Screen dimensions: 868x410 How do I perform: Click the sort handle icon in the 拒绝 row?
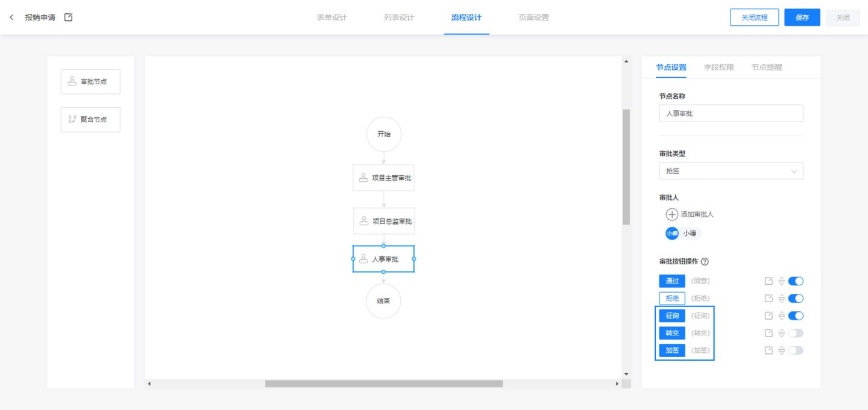[x=781, y=299]
